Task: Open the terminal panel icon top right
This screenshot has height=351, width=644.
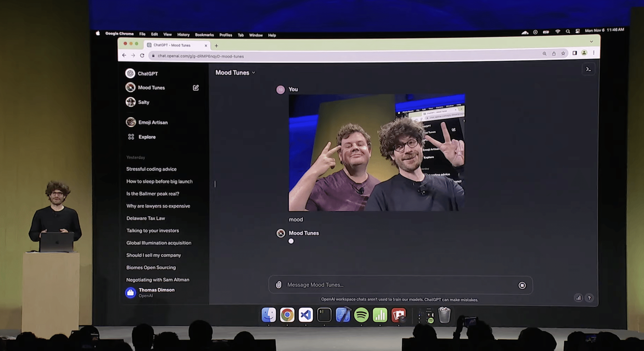Action: (x=588, y=69)
